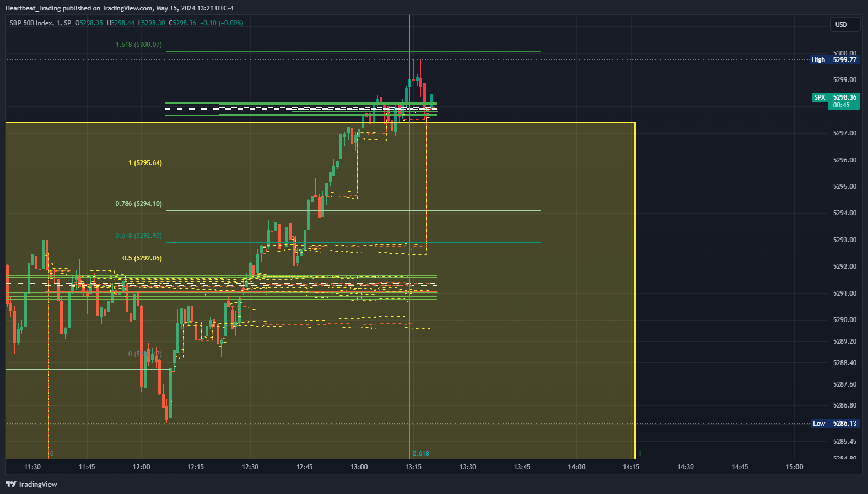
Task: Click the 00:45 bar countdown timer
Action: click(842, 105)
